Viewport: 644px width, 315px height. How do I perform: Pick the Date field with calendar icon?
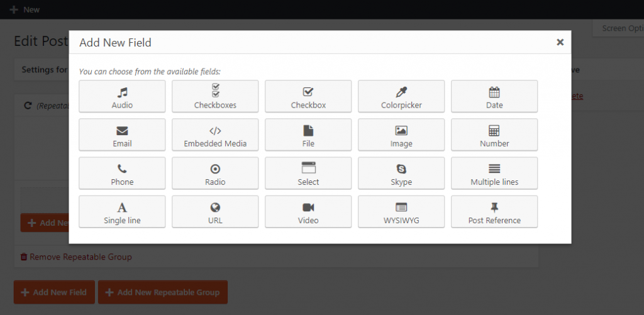pos(494,97)
